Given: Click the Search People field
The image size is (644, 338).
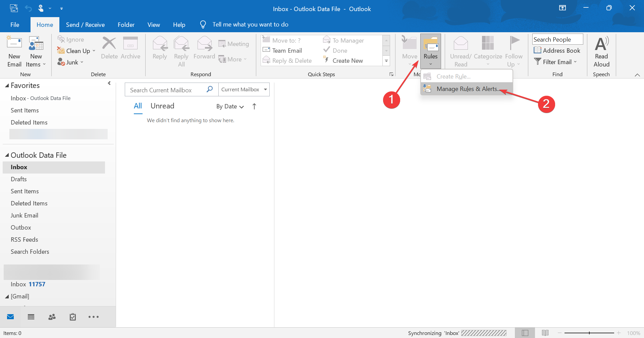Looking at the screenshot, I should coord(557,39).
